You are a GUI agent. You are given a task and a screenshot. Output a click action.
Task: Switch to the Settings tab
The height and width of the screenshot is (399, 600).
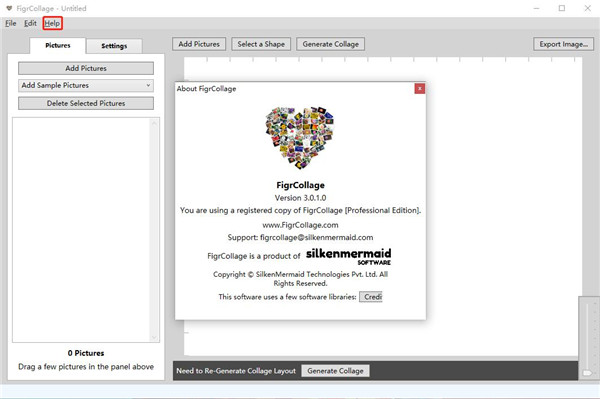114,46
